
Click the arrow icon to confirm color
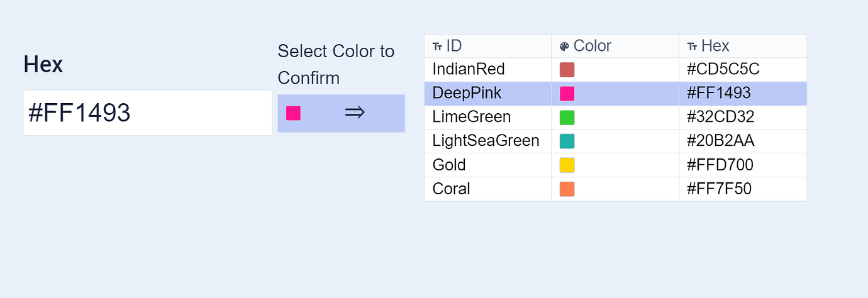click(x=355, y=113)
